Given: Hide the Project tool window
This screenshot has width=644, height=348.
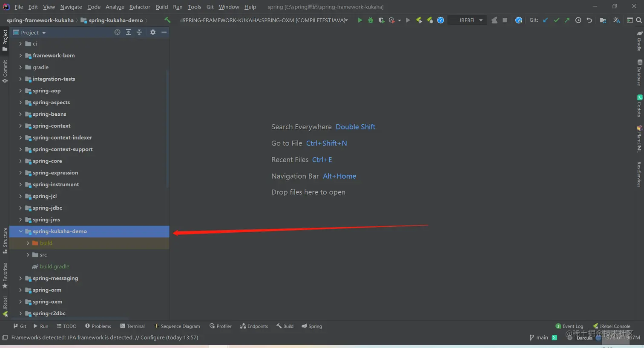Looking at the screenshot, I should click(164, 32).
